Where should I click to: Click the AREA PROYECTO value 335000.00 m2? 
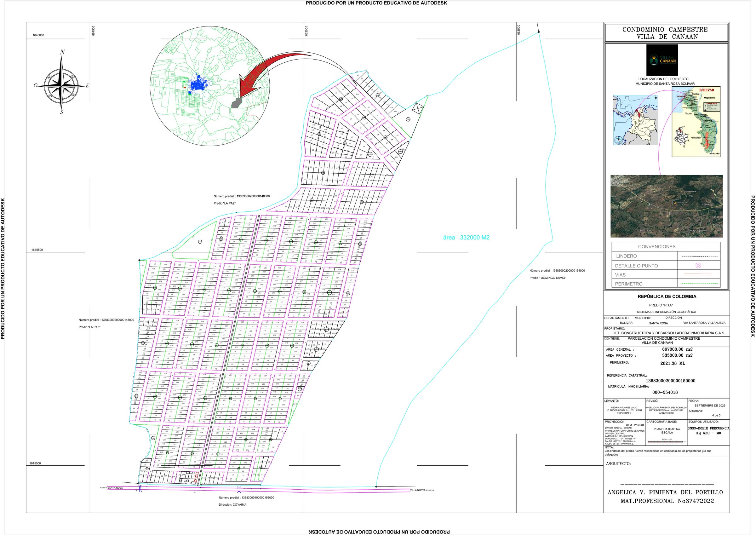(677, 355)
